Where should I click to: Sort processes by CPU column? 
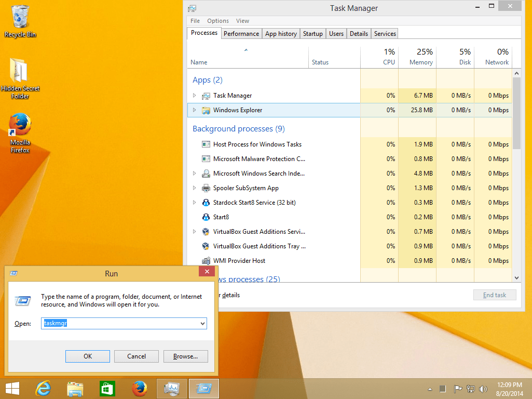pos(379,57)
